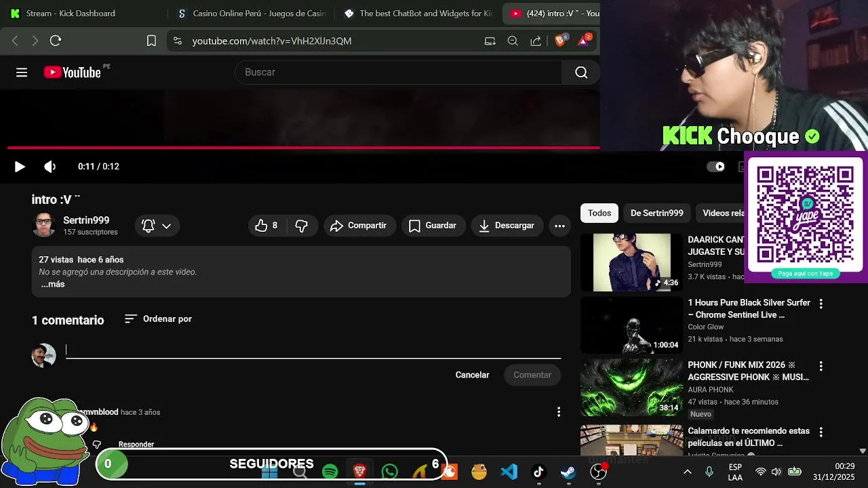Open the DAARICK video thumbnail

632,262
